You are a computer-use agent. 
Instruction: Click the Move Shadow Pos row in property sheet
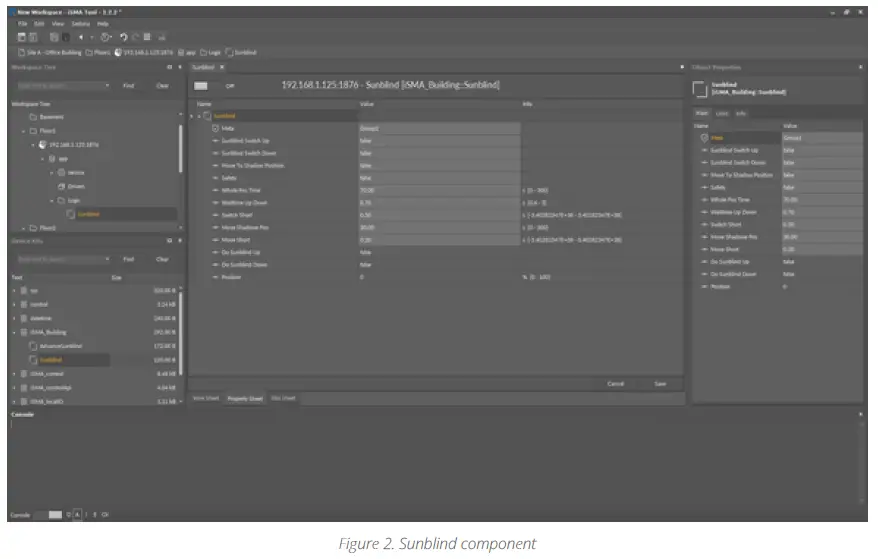pos(435,228)
